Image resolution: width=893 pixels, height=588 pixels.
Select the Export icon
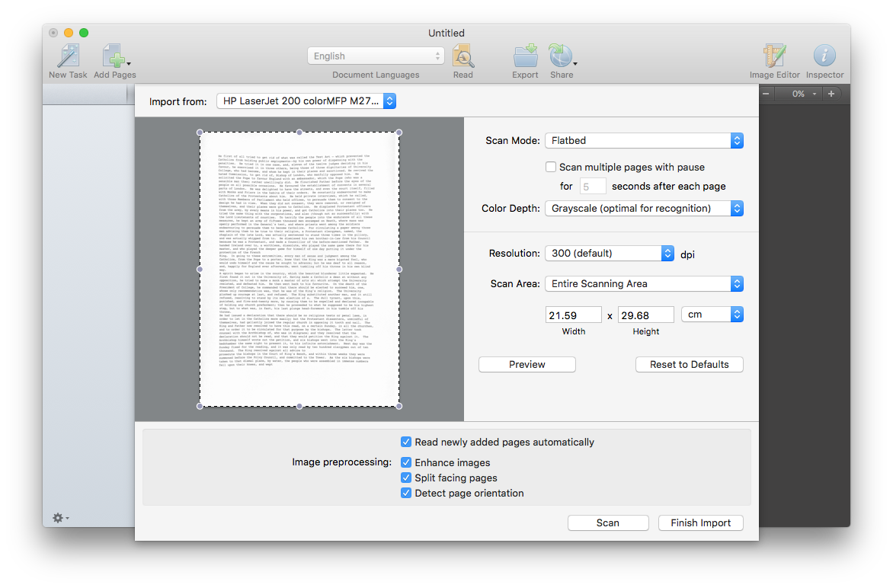pyautogui.click(x=525, y=56)
